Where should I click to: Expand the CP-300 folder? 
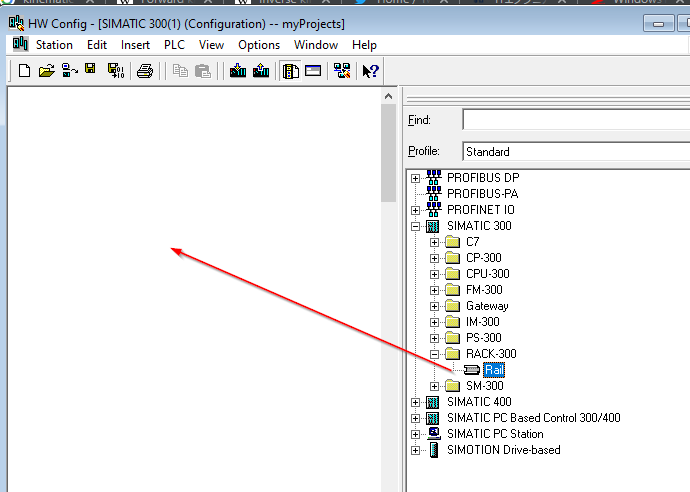click(x=434, y=258)
